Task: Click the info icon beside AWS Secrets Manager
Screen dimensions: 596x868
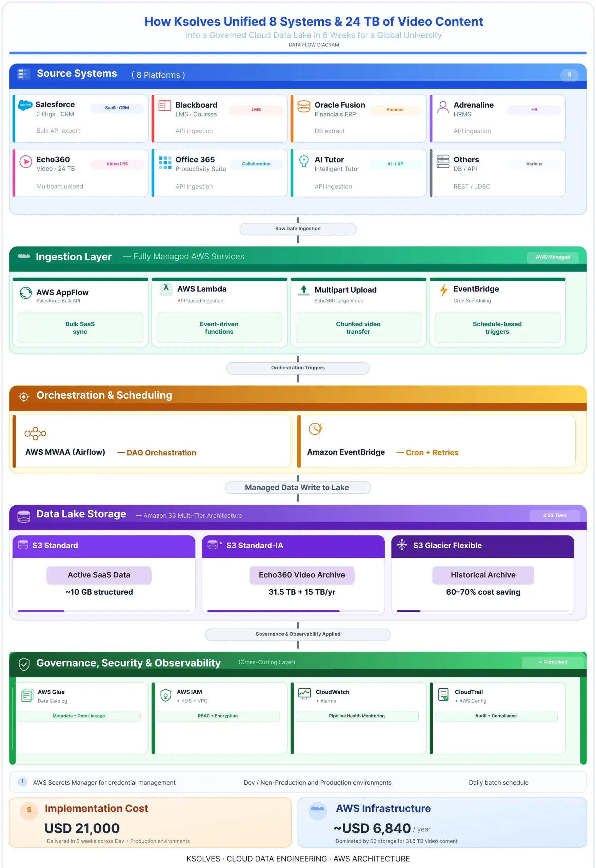Action: 22,781
